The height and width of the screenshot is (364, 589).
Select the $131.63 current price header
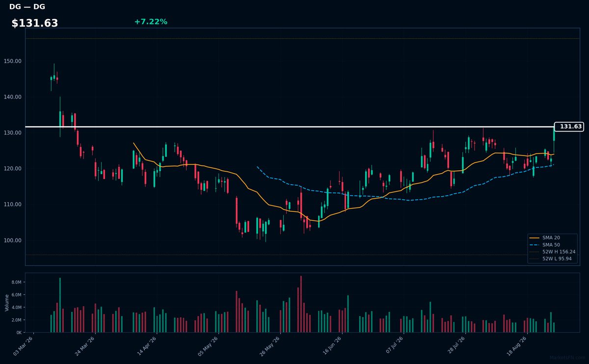(35, 23)
